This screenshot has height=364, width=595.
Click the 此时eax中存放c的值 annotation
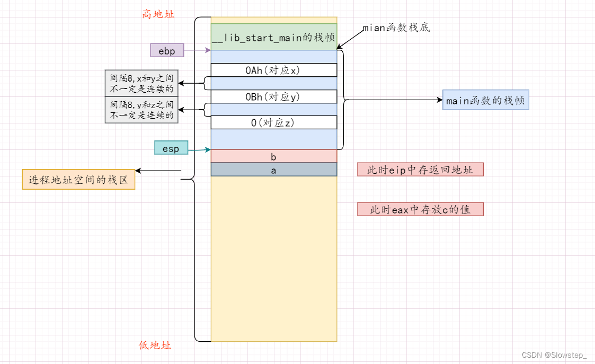click(x=420, y=209)
